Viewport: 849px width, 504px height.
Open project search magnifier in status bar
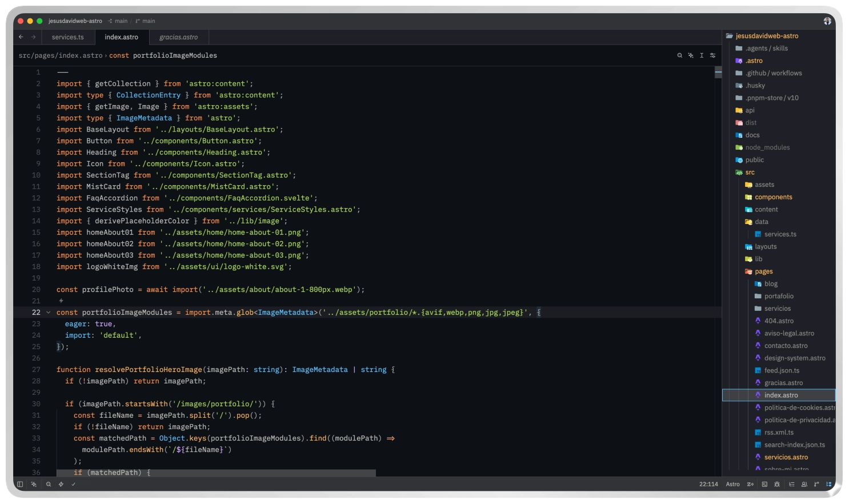(x=49, y=484)
